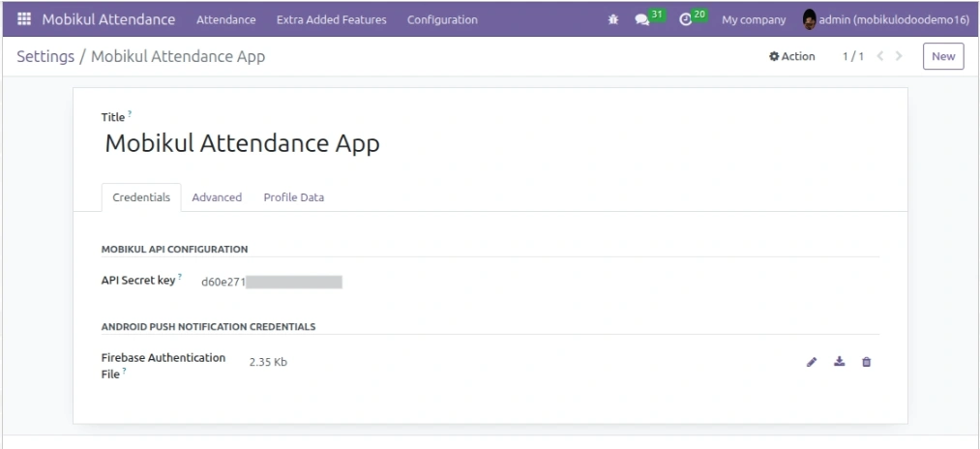Click the API Secret key label
Screen dimensions: 980x449
[138, 281]
